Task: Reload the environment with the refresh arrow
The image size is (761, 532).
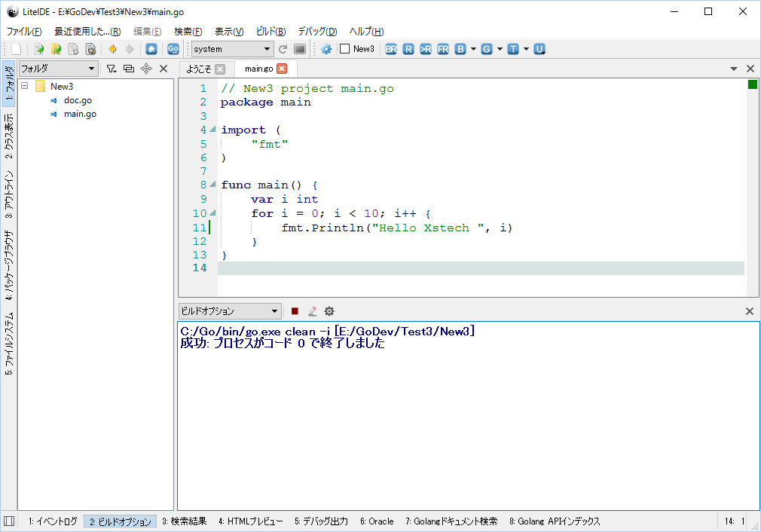Action: point(283,49)
